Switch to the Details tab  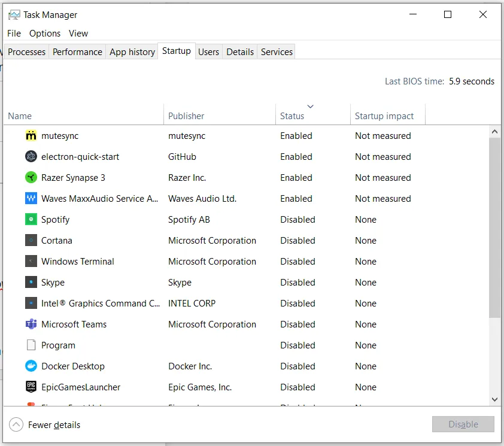240,51
